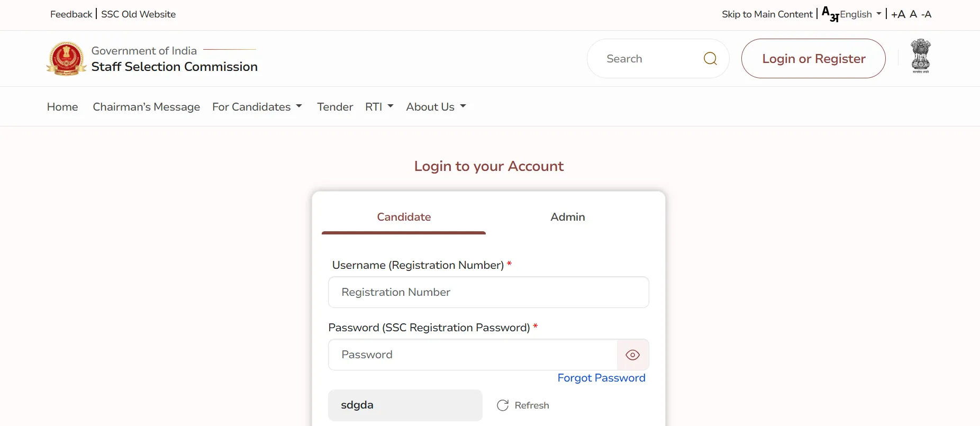
Task: Decrease font size with -A
Action: click(x=926, y=14)
